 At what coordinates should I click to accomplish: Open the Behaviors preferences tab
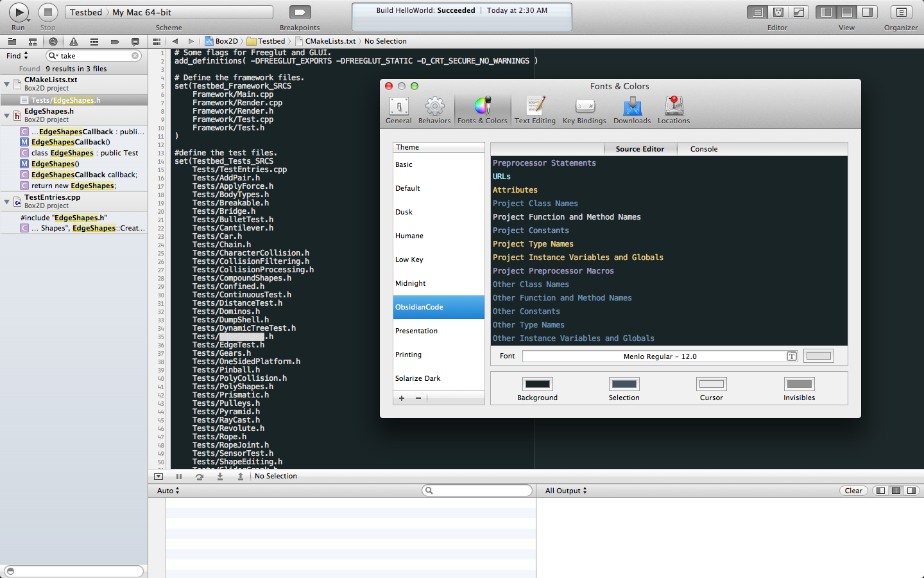(x=434, y=110)
